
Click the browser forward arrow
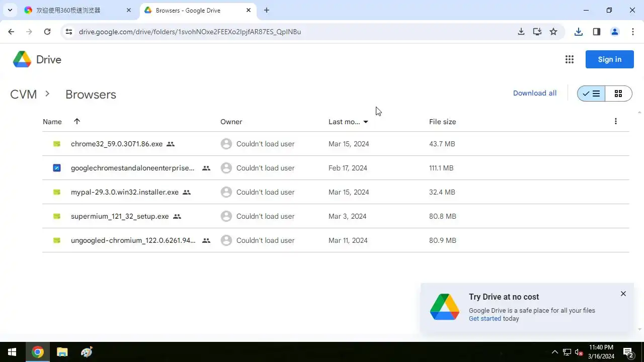[29, 32]
